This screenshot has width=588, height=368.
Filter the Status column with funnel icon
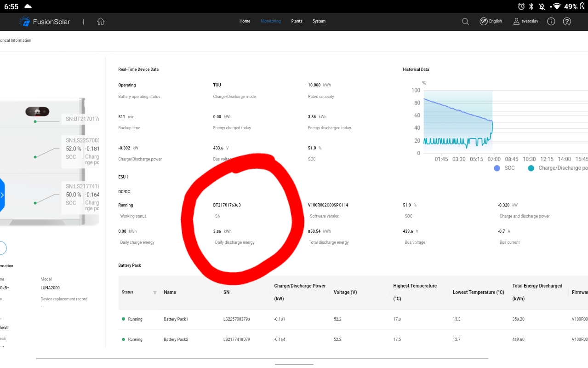tap(155, 293)
